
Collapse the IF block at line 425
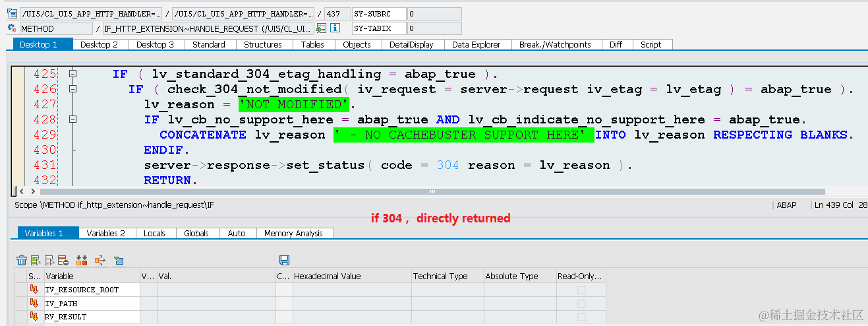point(73,74)
